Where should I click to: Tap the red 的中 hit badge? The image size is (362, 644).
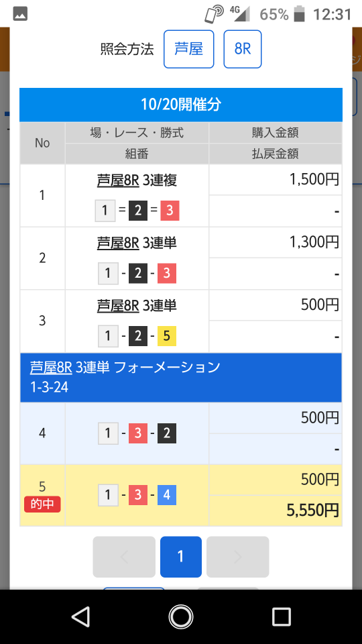pos(42,504)
